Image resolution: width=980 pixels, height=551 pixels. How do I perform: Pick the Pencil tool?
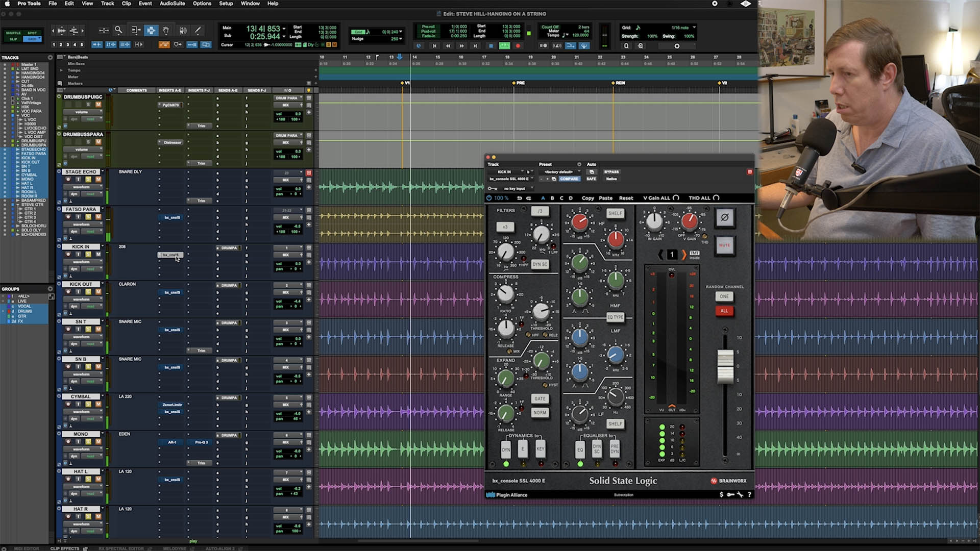(198, 30)
